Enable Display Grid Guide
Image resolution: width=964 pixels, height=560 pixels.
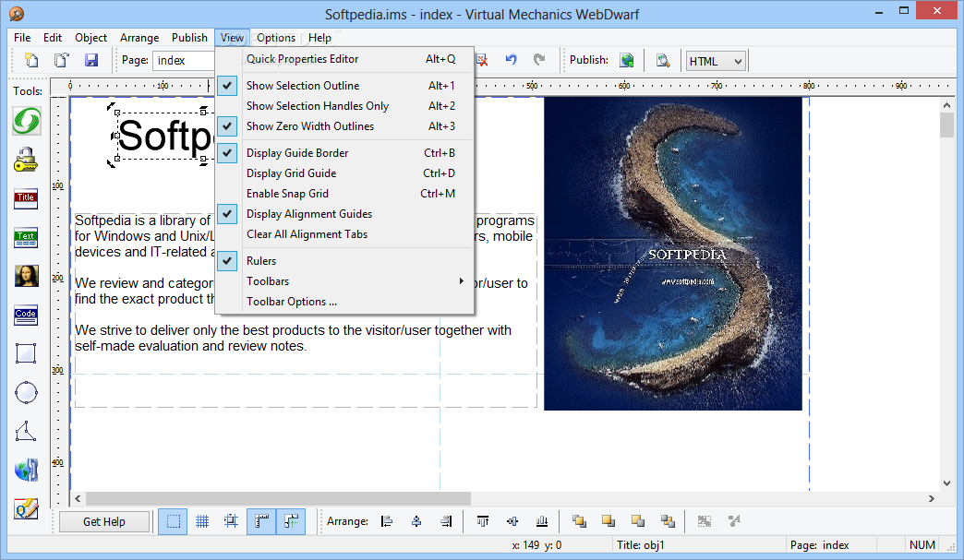point(344,173)
